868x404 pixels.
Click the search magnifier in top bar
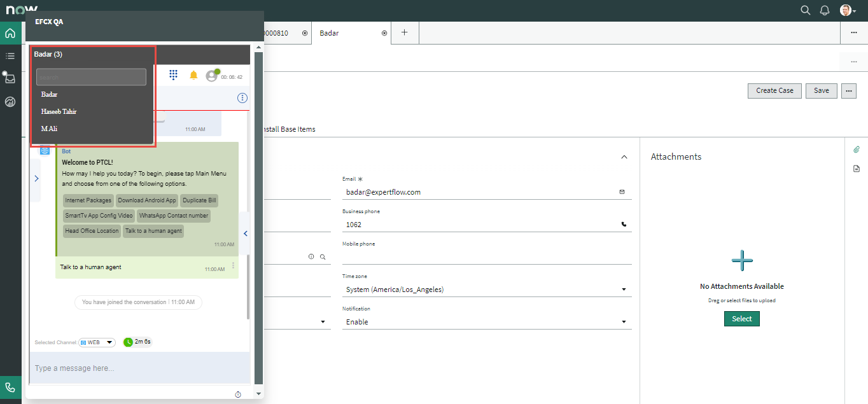(805, 10)
